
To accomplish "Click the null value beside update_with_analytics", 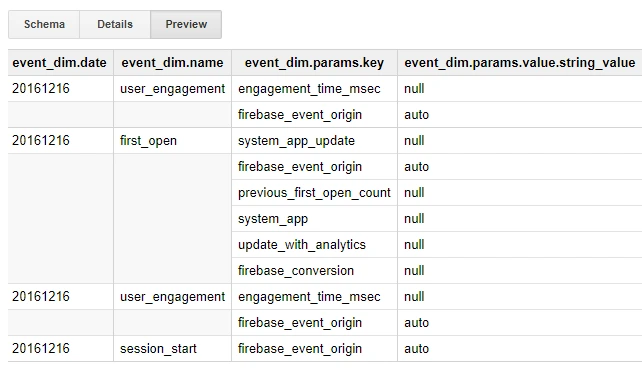I will coord(414,245).
